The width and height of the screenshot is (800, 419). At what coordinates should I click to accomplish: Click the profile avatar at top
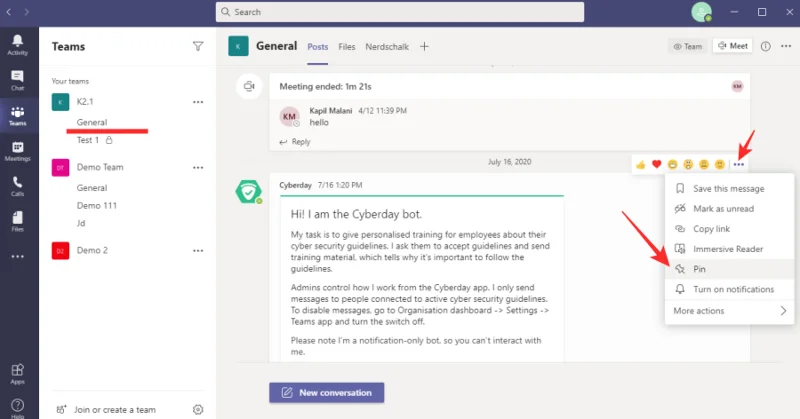coord(702,12)
